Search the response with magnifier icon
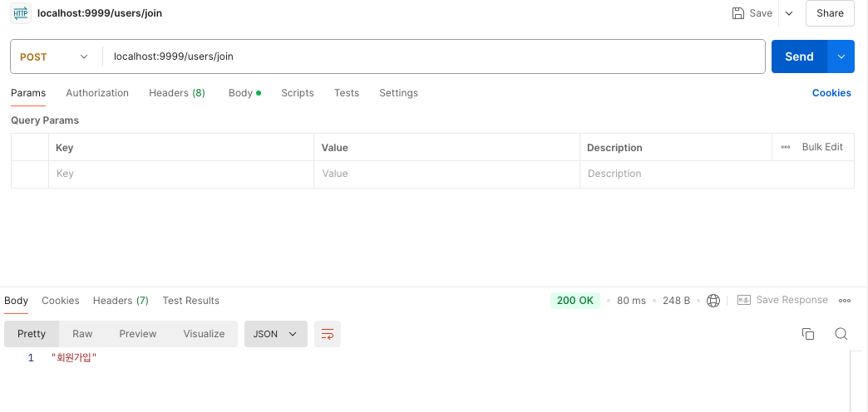The width and height of the screenshot is (868, 412). (841, 333)
